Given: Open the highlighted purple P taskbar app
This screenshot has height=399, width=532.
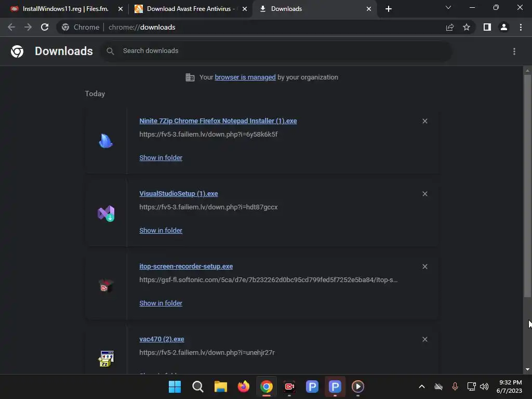Looking at the screenshot, I should pos(335,387).
